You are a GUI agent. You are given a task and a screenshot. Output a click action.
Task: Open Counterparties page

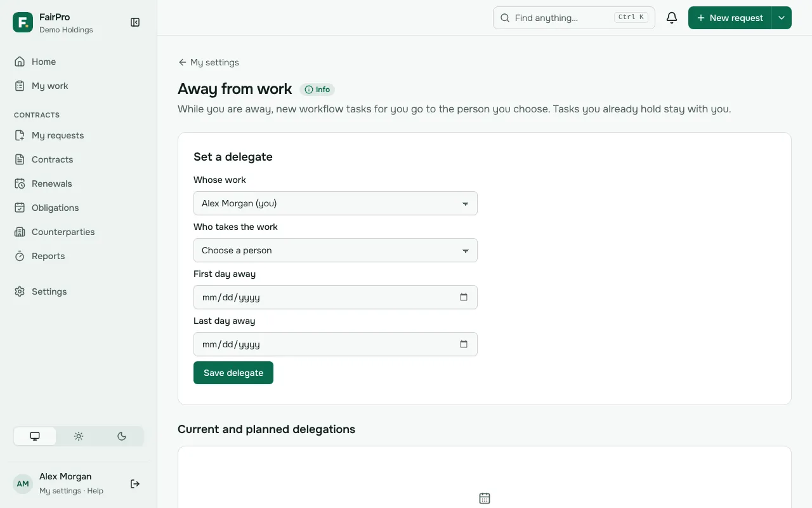pos(79,232)
